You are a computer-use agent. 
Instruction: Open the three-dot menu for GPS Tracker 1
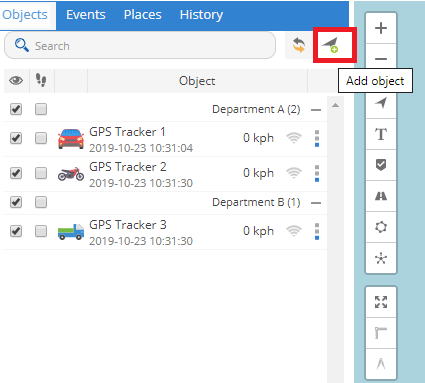point(317,138)
